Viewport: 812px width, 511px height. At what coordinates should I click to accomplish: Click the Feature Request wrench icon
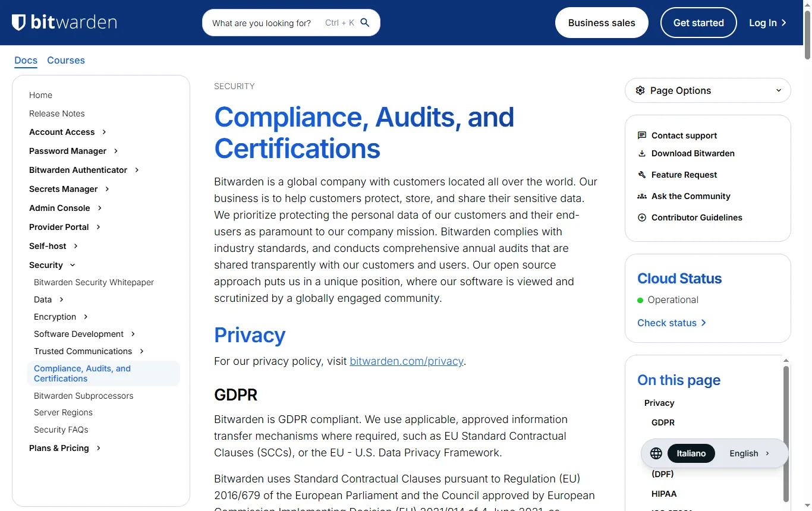642,175
